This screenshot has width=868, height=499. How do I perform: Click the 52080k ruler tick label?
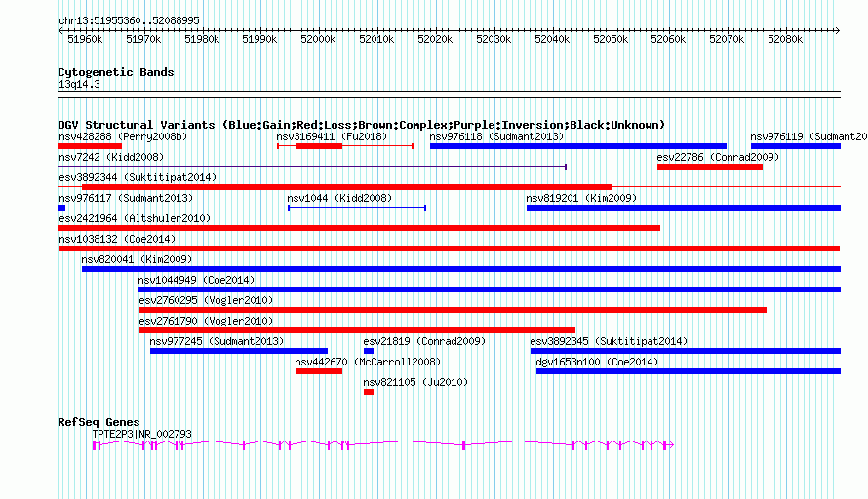(x=785, y=39)
